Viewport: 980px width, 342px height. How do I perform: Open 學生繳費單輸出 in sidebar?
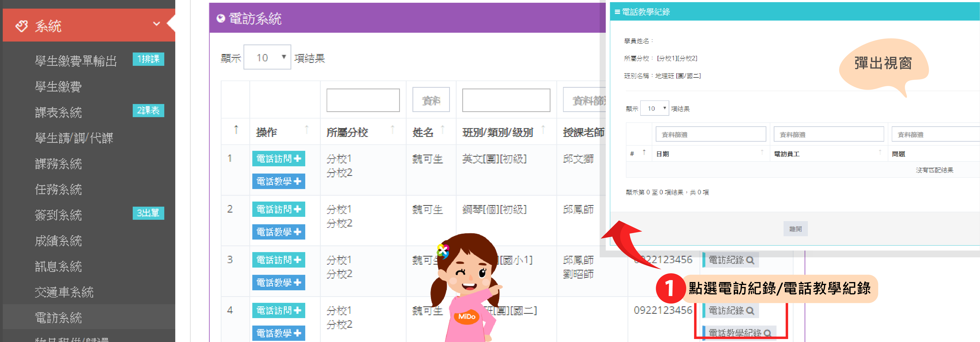[x=76, y=61]
